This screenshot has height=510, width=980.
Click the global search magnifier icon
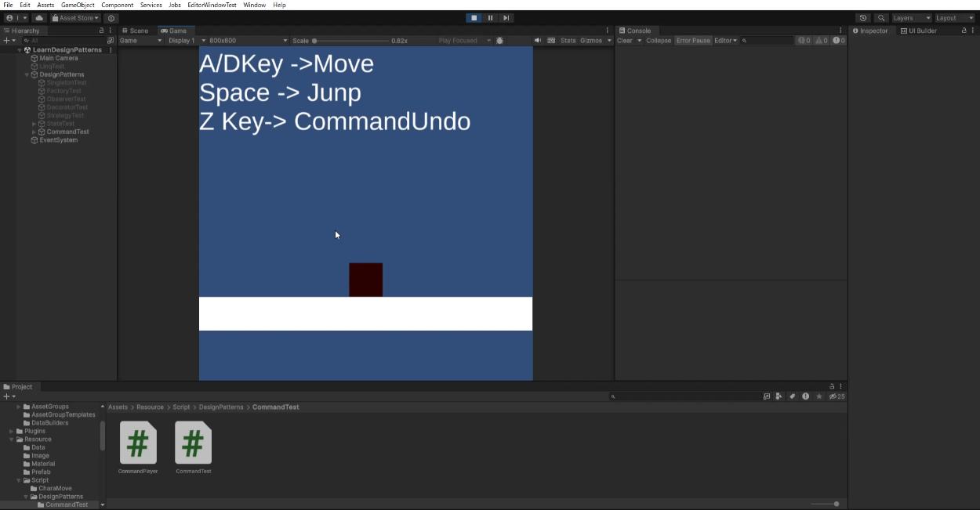click(x=881, y=18)
